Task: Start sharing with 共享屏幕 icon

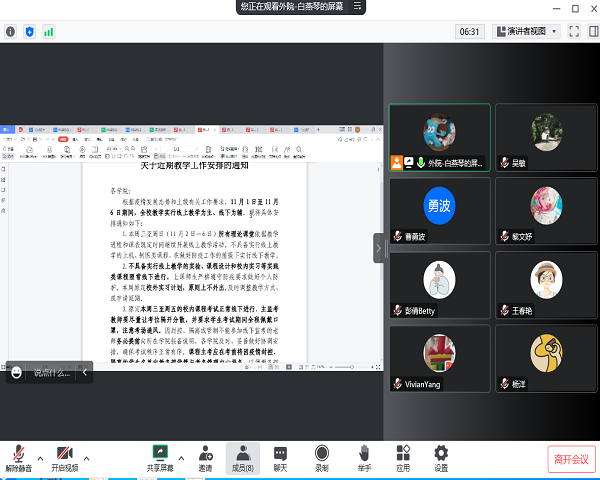Action: coord(159,452)
